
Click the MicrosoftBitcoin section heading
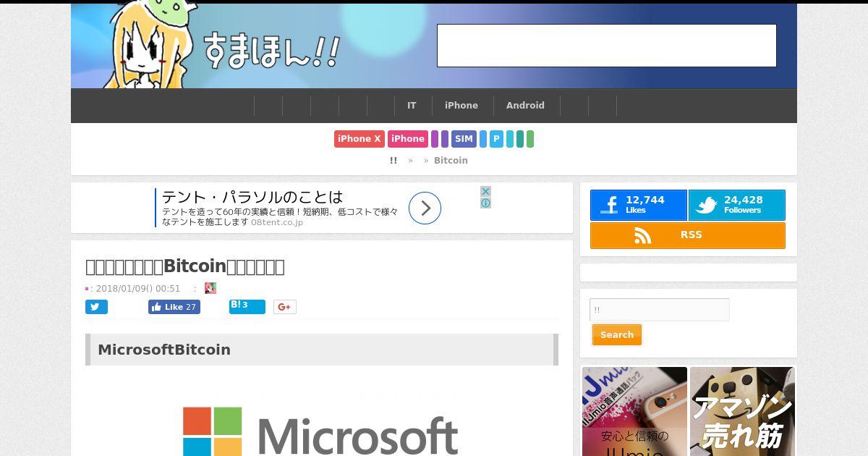322,350
